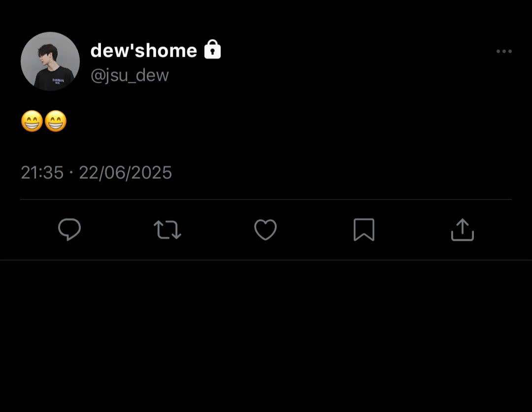The width and height of the screenshot is (532, 412).
Task: Expand the three-dot more options menu
Action: 504,51
